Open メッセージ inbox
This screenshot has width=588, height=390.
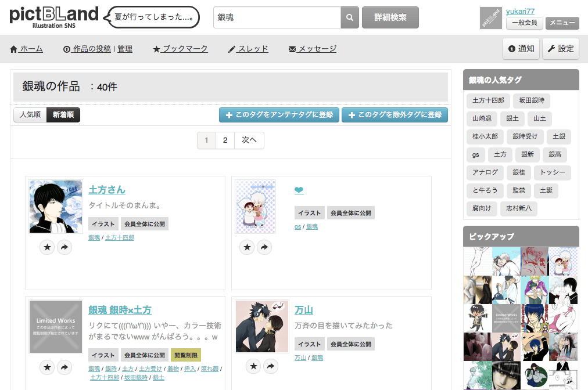[313, 49]
